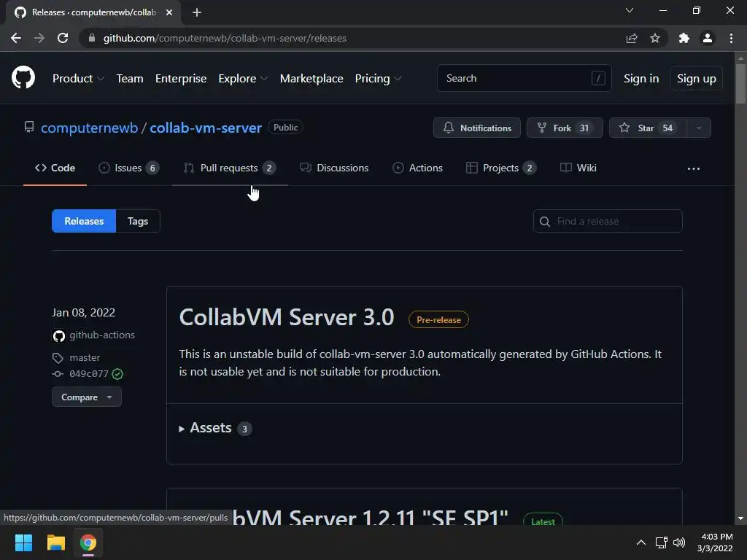Star the repository with the Star button
Image resolution: width=747 pixels, height=560 pixels.
[x=648, y=128]
